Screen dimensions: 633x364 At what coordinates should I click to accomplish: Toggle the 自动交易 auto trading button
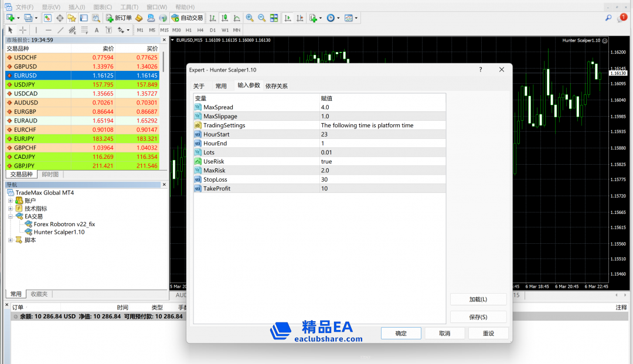tap(187, 18)
